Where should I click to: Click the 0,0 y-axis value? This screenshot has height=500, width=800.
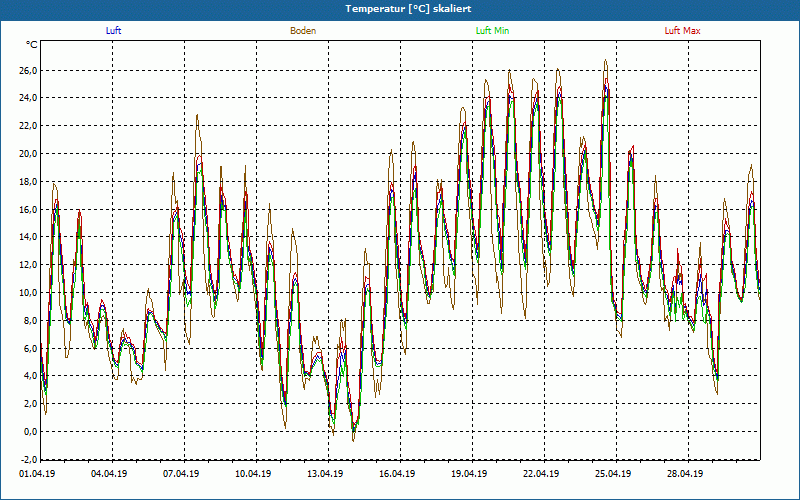tap(30, 432)
